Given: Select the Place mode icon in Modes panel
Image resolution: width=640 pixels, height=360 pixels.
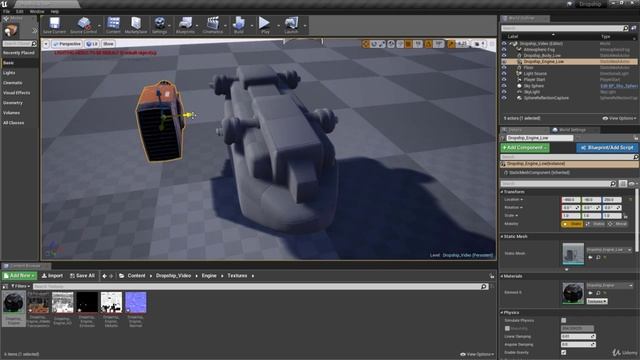Looking at the screenshot, I should click(10, 31).
